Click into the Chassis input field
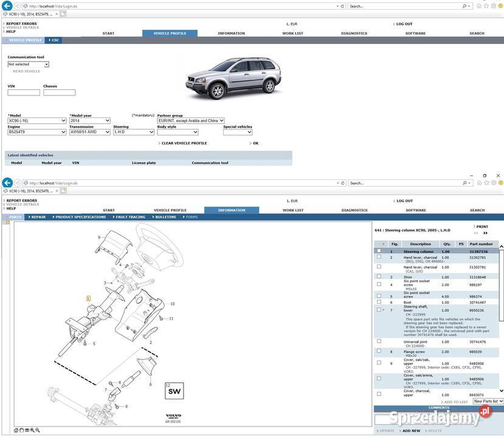The width and height of the screenshot is (504, 438). 60,92
